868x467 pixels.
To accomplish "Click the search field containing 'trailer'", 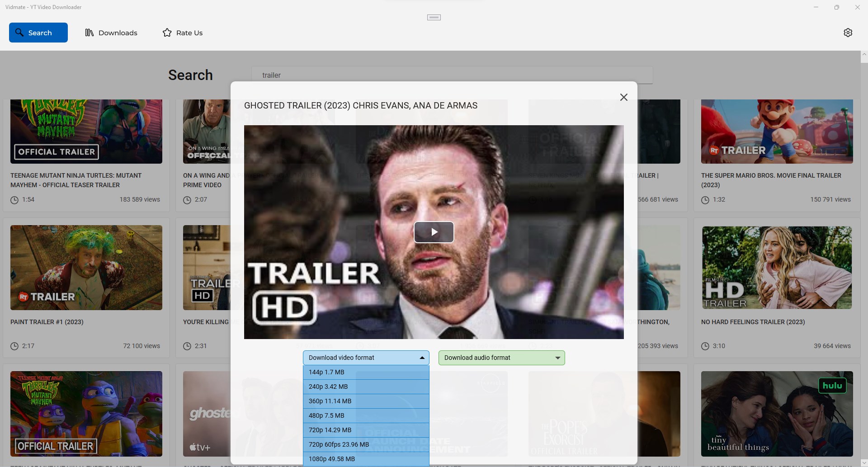I will (452, 75).
